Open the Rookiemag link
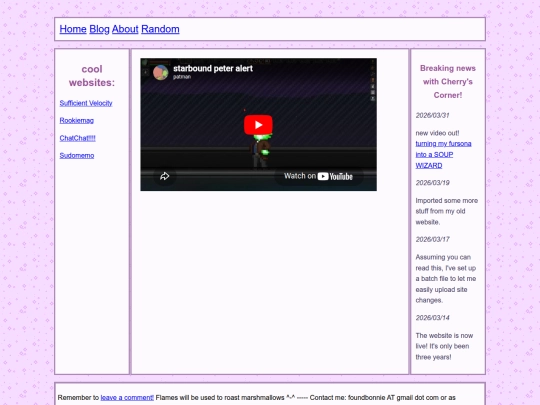This screenshot has height=405, width=540. [76, 121]
